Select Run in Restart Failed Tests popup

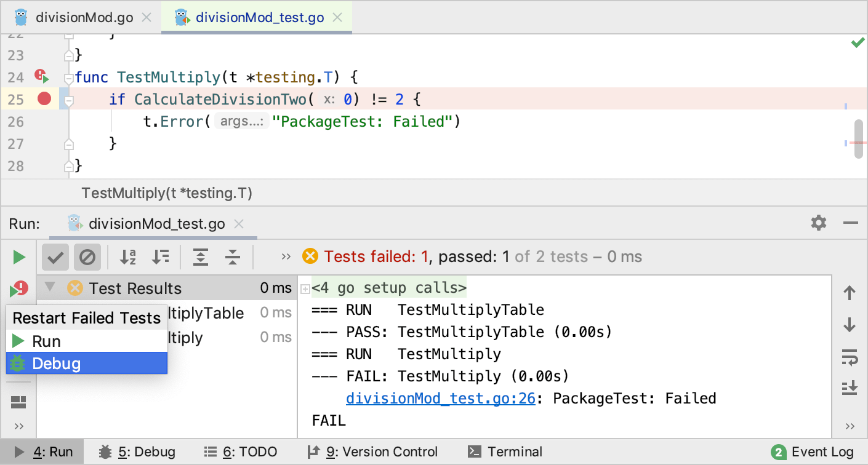[87, 341]
